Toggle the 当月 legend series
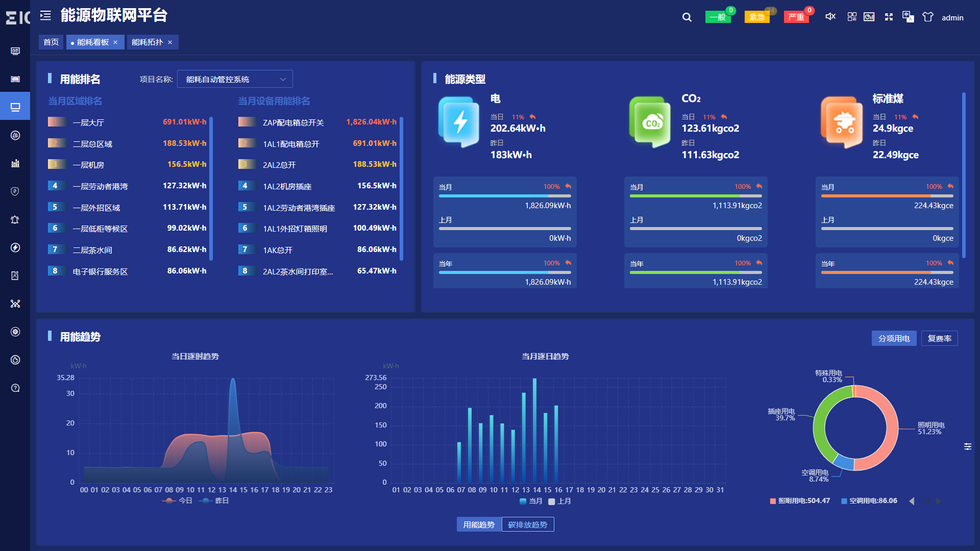Viewport: 980px width, 551px height. [x=531, y=501]
